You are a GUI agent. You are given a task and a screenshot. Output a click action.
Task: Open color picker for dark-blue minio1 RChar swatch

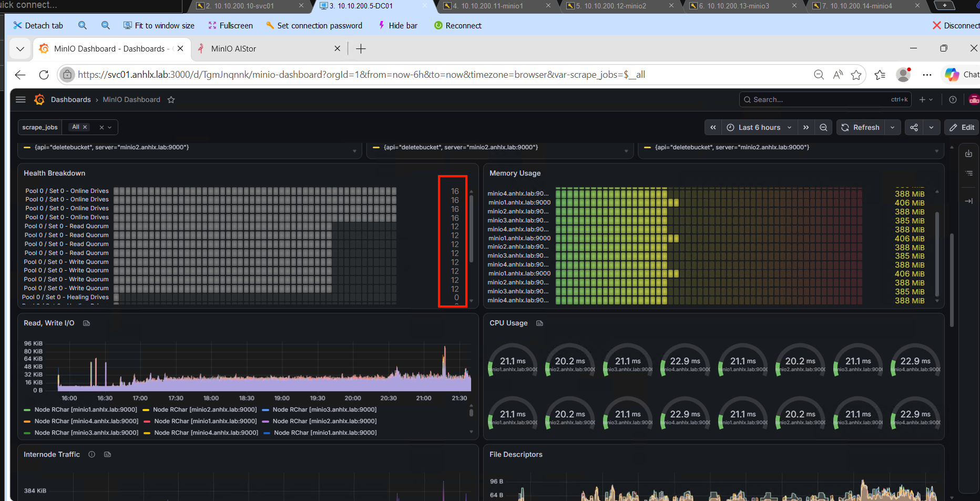[x=267, y=433]
